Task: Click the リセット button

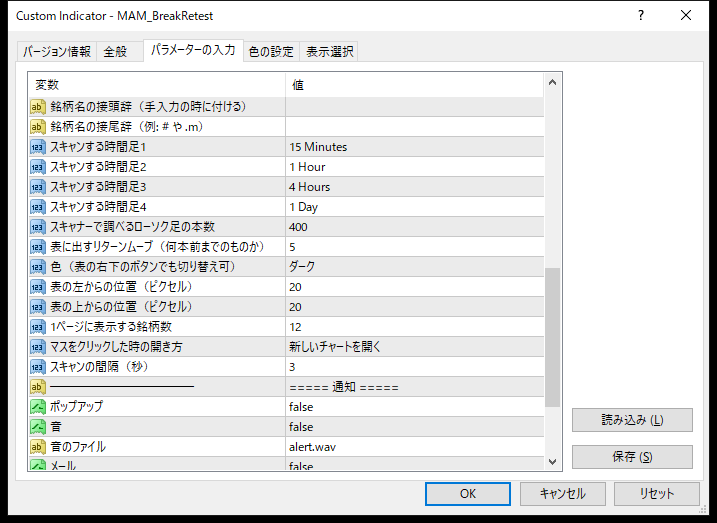Action: tap(657, 494)
